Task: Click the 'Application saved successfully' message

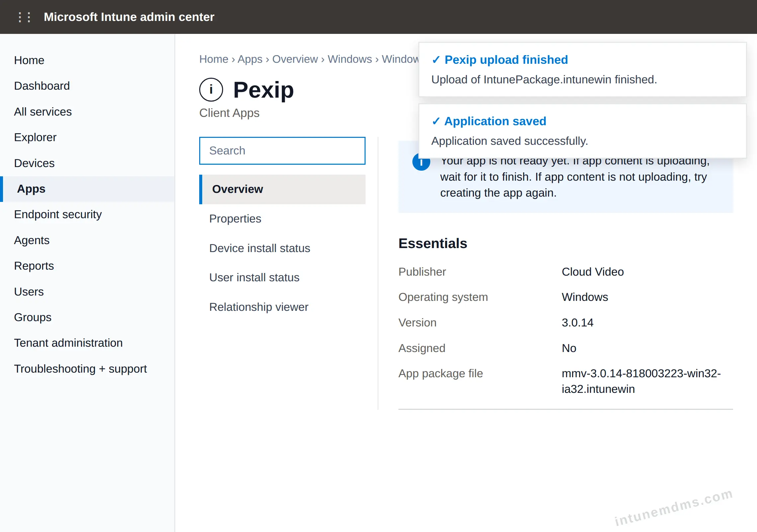Action: (510, 141)
